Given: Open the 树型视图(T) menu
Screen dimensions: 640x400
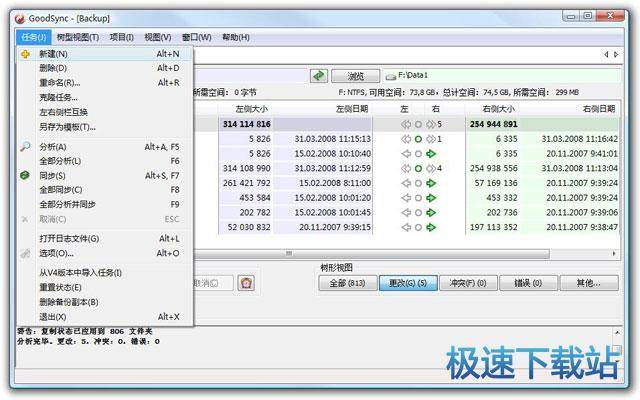Looking at the screenshot, I should [78, 37].
